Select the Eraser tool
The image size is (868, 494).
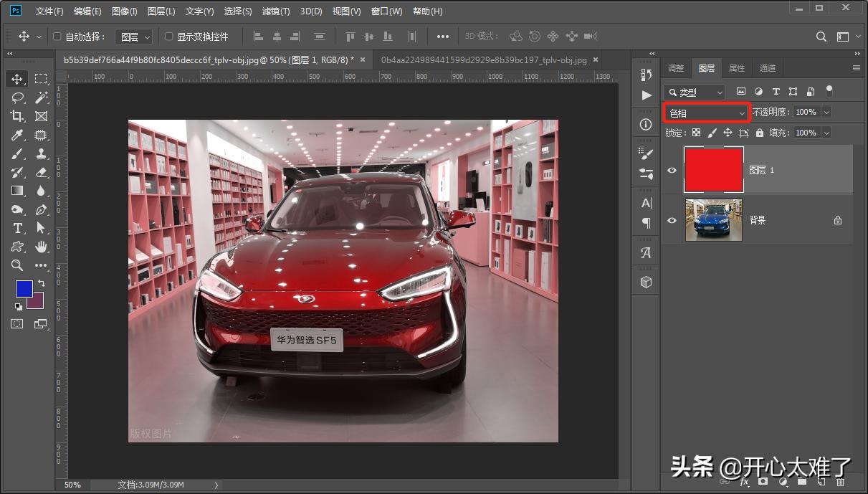point(41,172)
